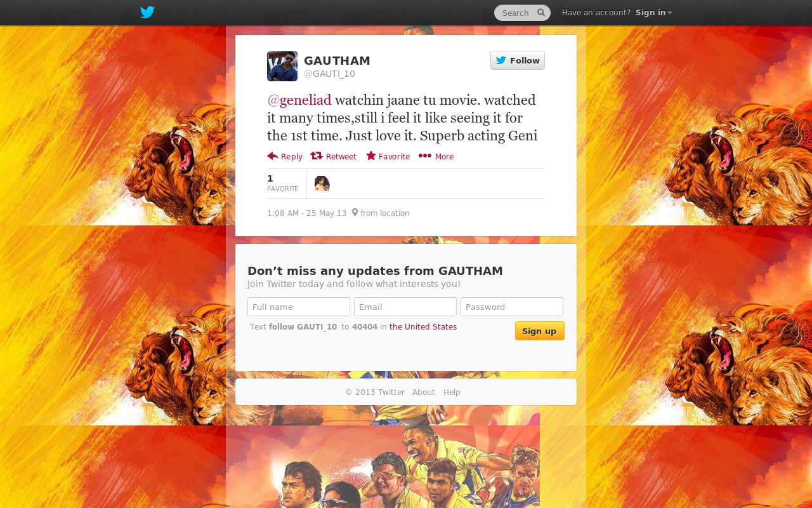
Task: Click the Email field
Action: pos(405,307)
